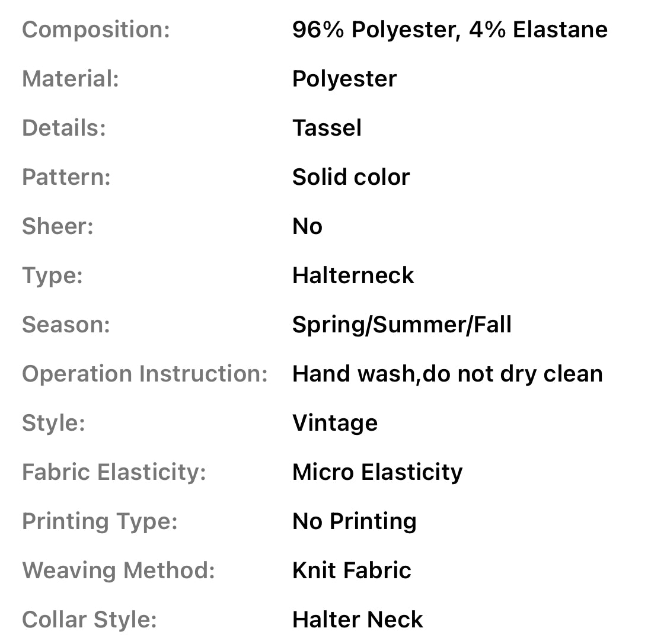Click the Composition label

pyautogui.click(x=96, y=30)
